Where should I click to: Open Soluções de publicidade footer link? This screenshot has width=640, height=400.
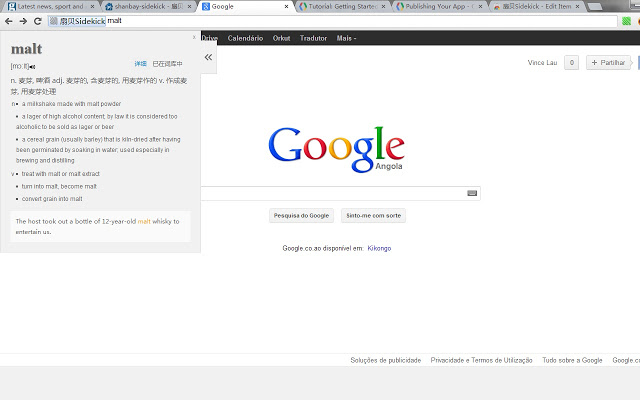pyautogui.click(x=385, y=360)
